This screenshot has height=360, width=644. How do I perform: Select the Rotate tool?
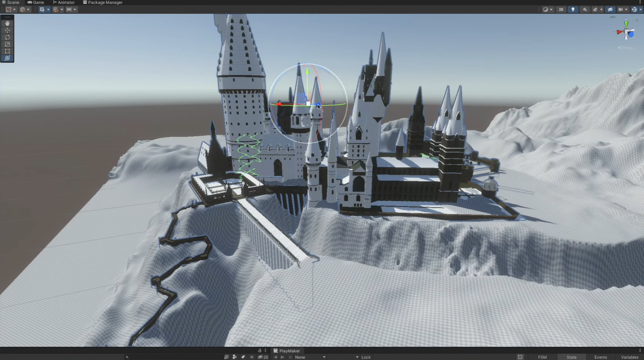click(x=7, y=37)
